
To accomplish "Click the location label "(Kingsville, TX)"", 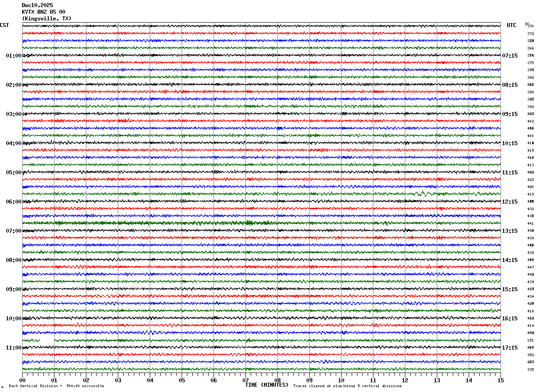I will click(x=47, y=19).
